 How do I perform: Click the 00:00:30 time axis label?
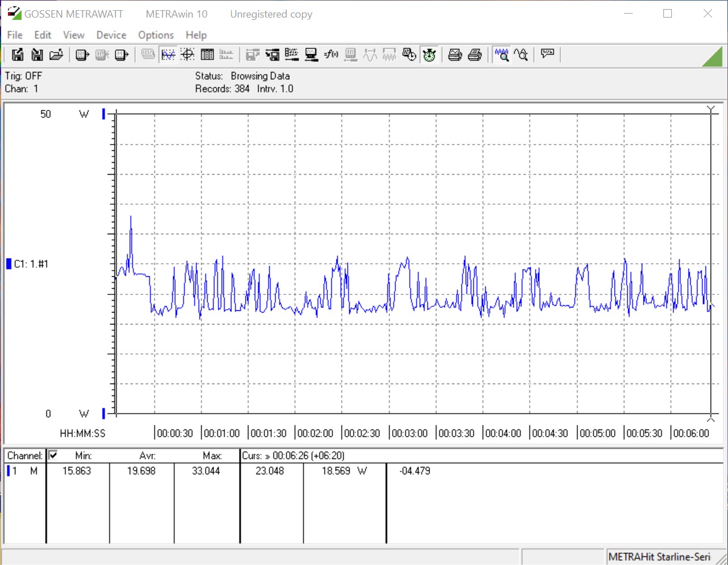pyautogui.click(x=175, y=433)
